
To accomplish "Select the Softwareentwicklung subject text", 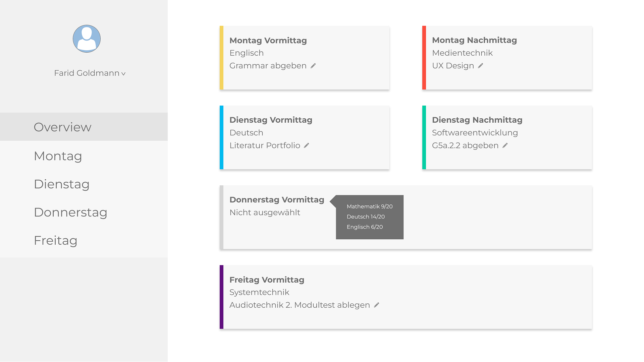I will point(475,133).
